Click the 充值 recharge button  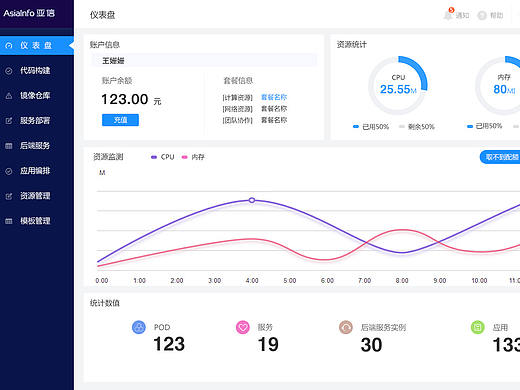coord(120,120)
